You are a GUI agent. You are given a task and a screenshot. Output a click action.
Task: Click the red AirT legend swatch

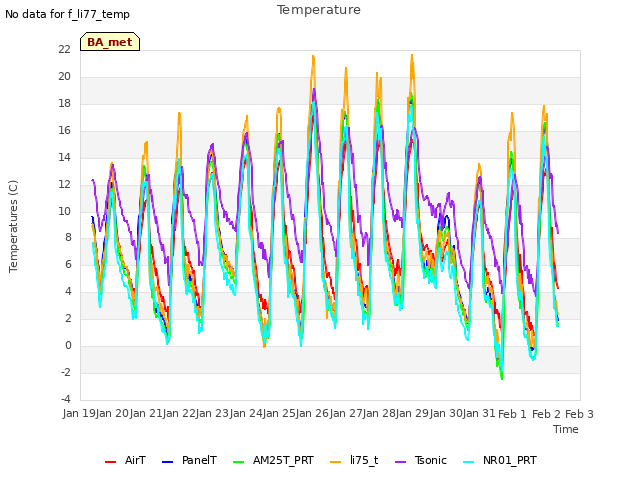tap(110, 462)
